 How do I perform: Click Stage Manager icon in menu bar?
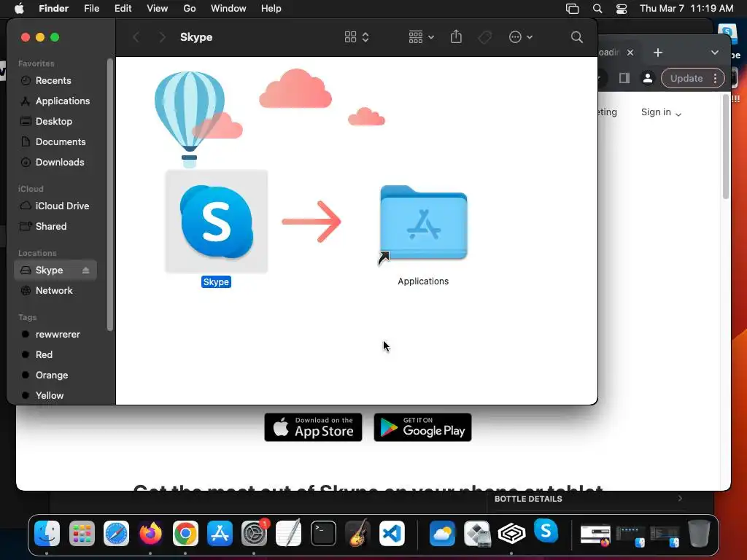tap(572, 9)
